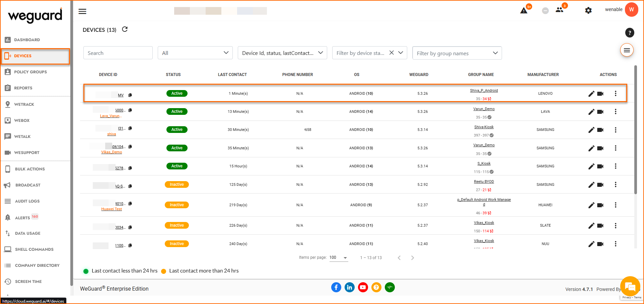This screenshot has width=644, height=304.
Task: Expand the Device Id, status, lastContact columns dropdown
Action: click(x=282, y=53)
